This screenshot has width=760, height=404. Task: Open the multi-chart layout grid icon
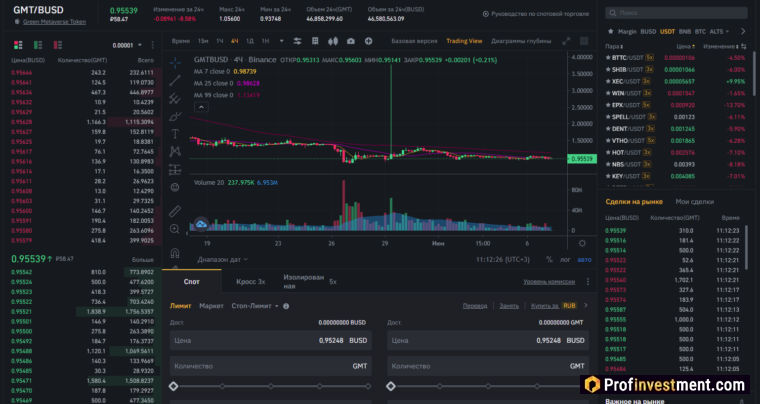pyautogui.click(x=584, y=41)
